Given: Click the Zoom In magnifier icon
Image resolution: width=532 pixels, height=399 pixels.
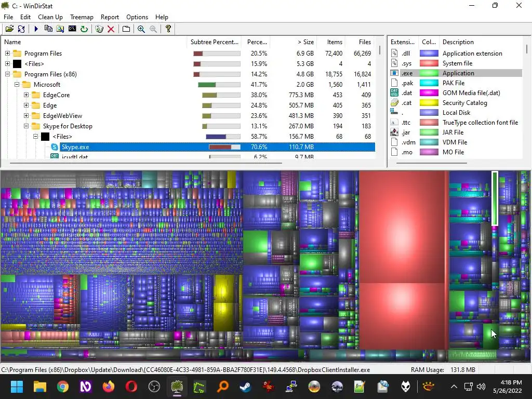Looking at the screenshot, I should click(141, 29).
